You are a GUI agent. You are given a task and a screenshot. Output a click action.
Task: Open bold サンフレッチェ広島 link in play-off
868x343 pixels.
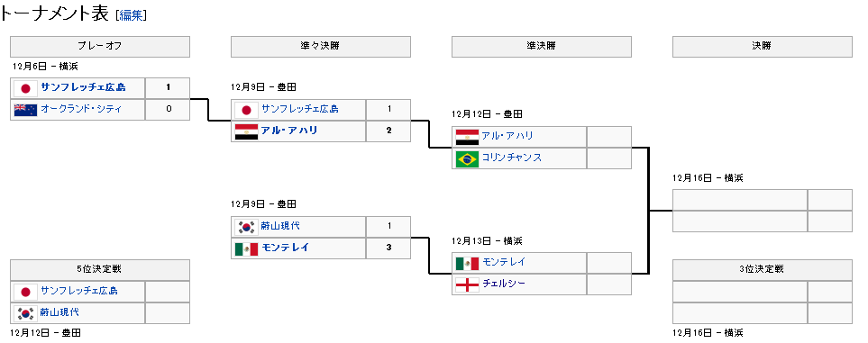click(x=83, y=87)
